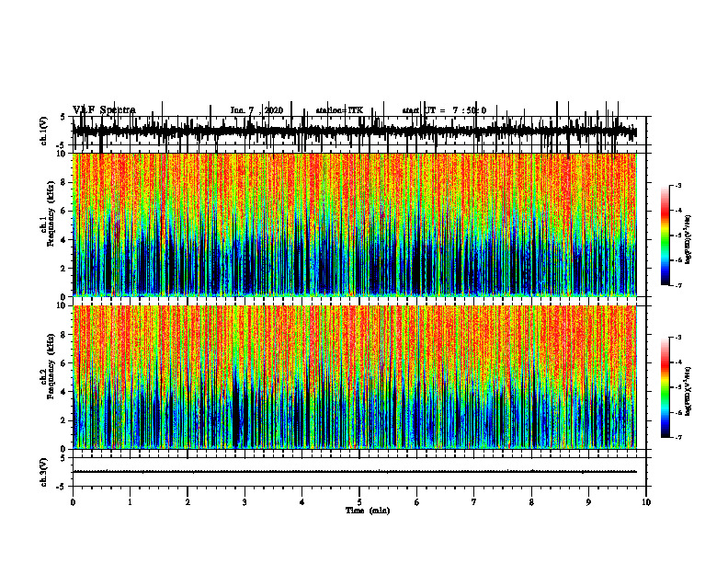Screen dimensions: 728x563
Task: Click the "8" kHz tick on the ch.1 frequency axis
Action: tap(63, 182)
